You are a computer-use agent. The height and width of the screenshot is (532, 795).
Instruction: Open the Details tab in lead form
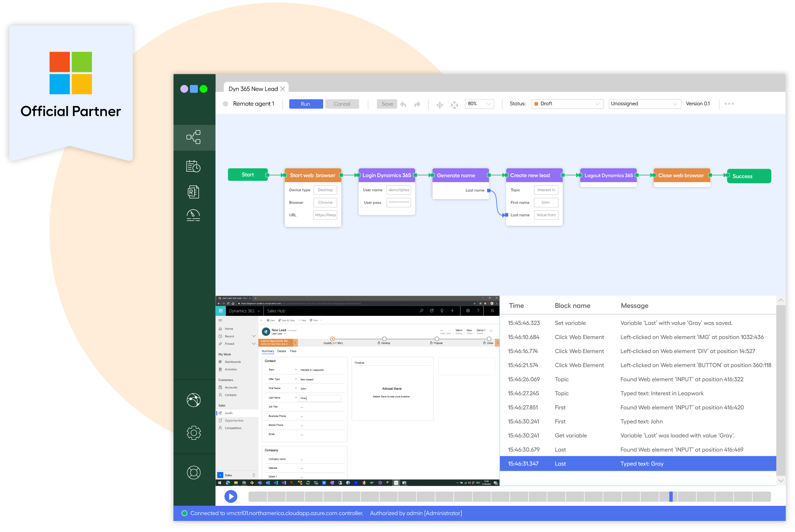pos(282,351)
